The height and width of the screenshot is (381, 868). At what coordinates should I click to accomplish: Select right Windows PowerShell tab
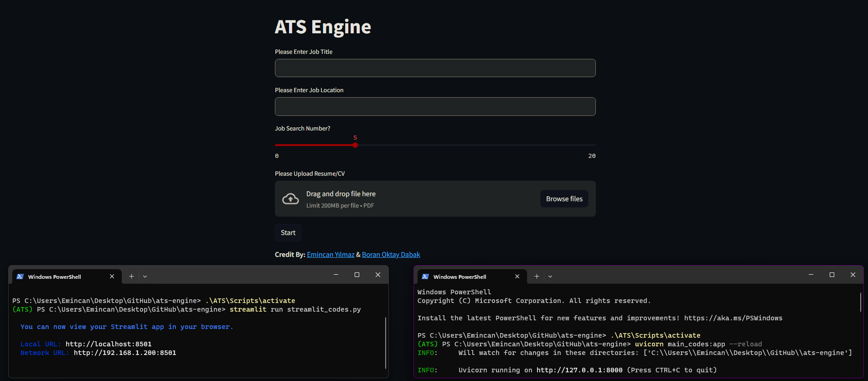tap(471, 277)
